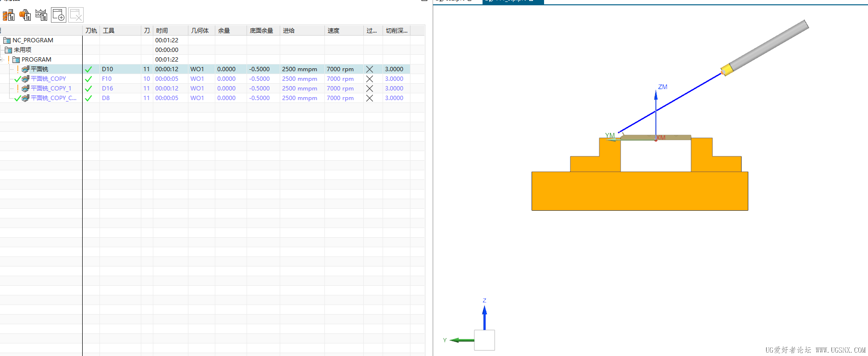
Task: Click the 切削深... column header
Action: (x=397, y=30)
